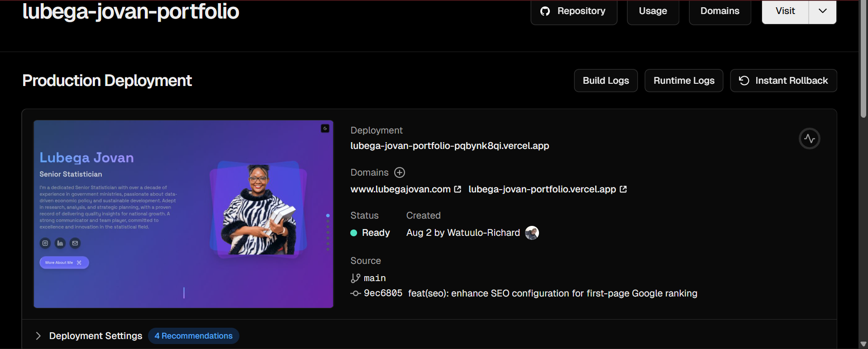Click external link icon beside www.lubegajovan.com
Screen dimensions: 868x349
[x=458, y=189]
